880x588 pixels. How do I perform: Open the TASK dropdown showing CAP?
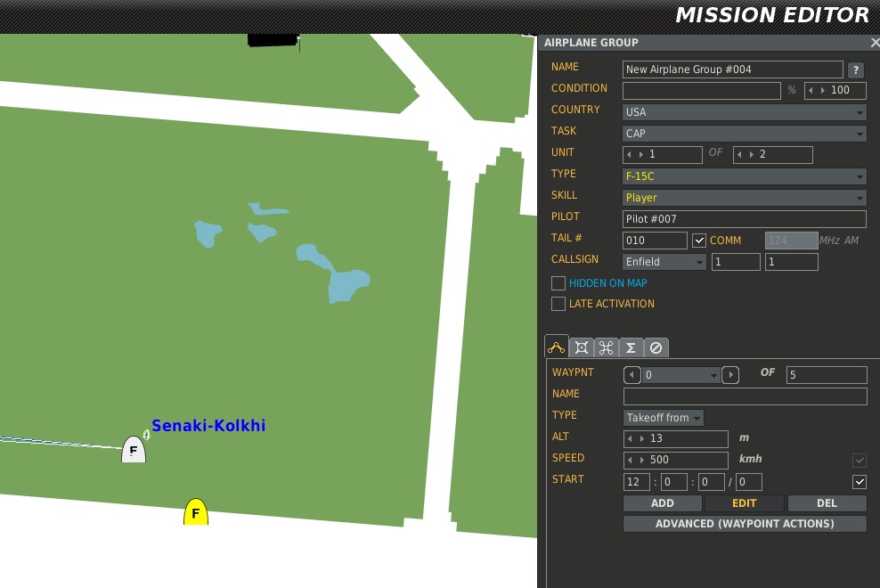745,133
